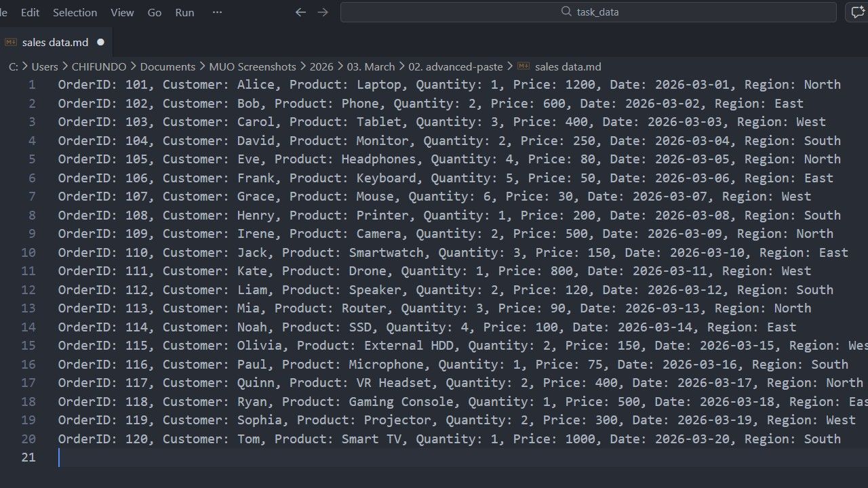
Task: Expand the overflow menu ellipsis
Action: click(217, 12)
